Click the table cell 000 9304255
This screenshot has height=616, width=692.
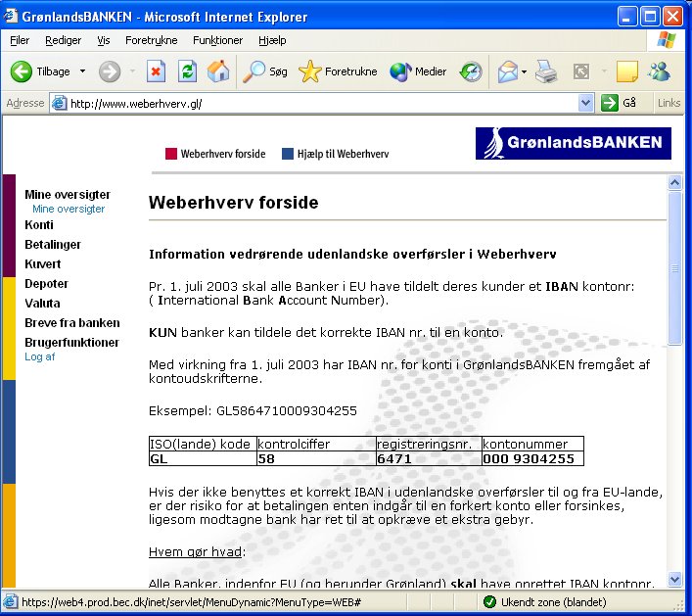click(532, 458)
